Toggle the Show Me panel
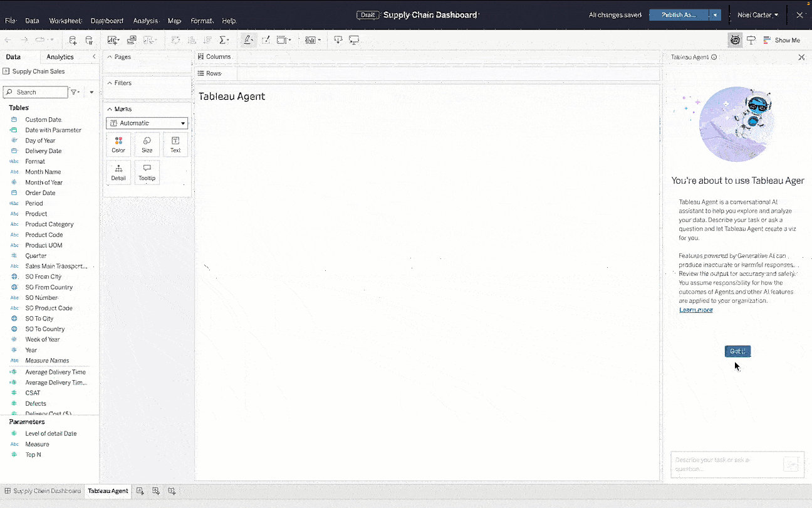This screenshot has width=812, height=508. click(781, 40)
